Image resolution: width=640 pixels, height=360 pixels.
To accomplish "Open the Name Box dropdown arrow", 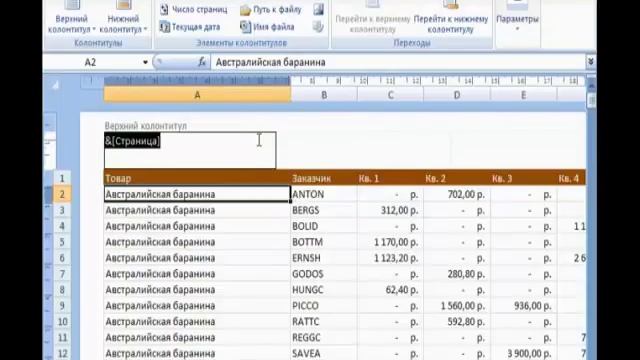I will coord(145,62).
